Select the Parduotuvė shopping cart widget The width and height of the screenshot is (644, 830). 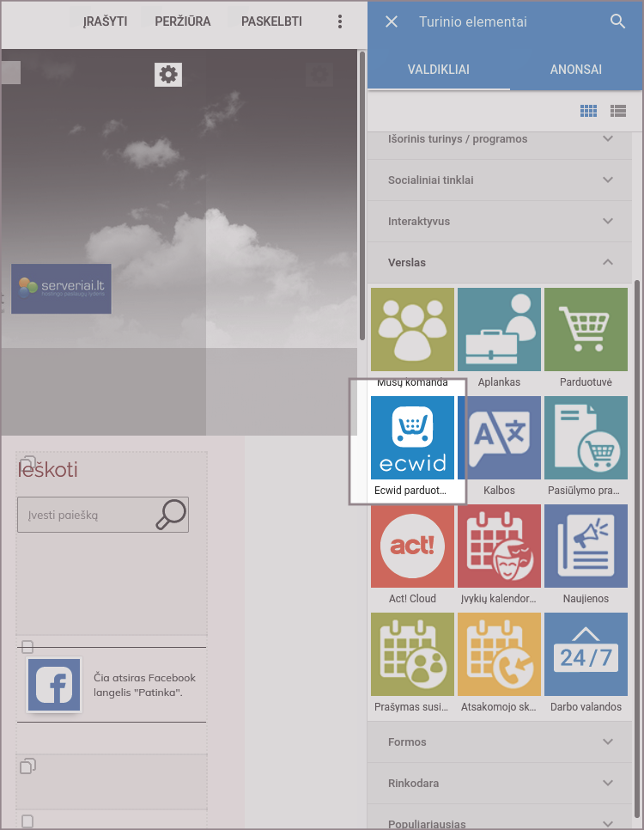tap(586, 337)
